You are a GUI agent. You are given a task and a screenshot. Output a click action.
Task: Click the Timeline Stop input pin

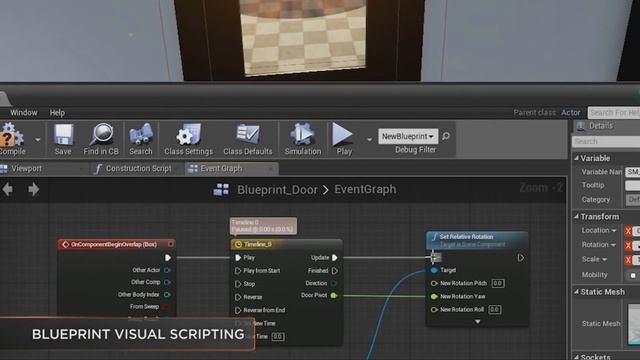238,284
